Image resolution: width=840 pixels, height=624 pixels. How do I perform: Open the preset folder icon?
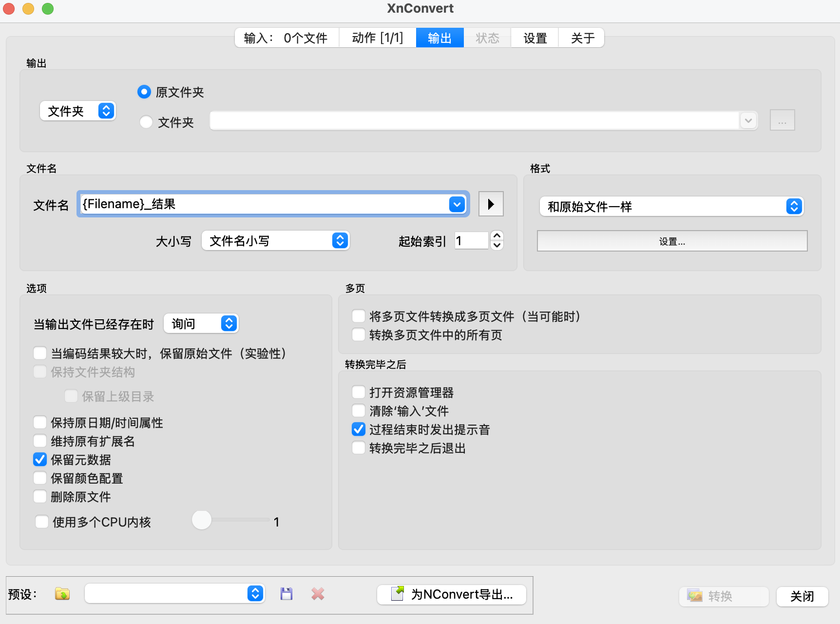point(62,594)
